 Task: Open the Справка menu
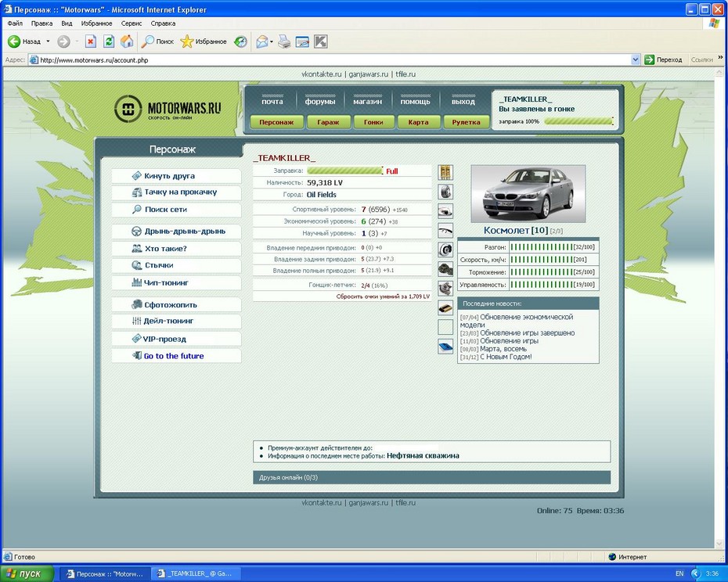pyautogui.click(x=163, y=23)
